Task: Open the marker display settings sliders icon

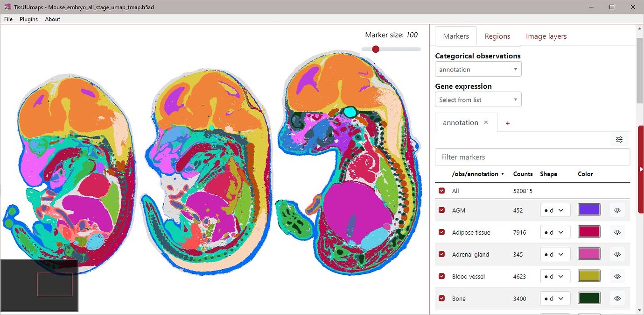Action: tap(619, 139)
